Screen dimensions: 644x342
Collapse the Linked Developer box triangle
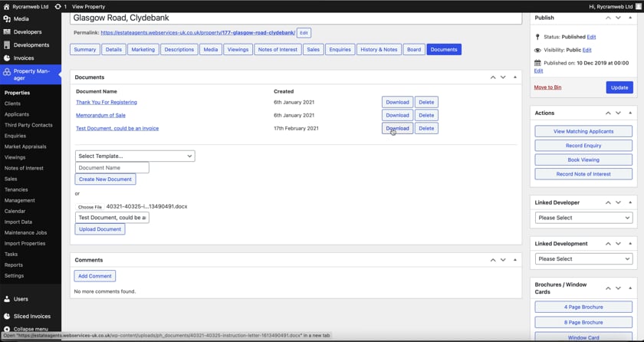pos(630,202)
